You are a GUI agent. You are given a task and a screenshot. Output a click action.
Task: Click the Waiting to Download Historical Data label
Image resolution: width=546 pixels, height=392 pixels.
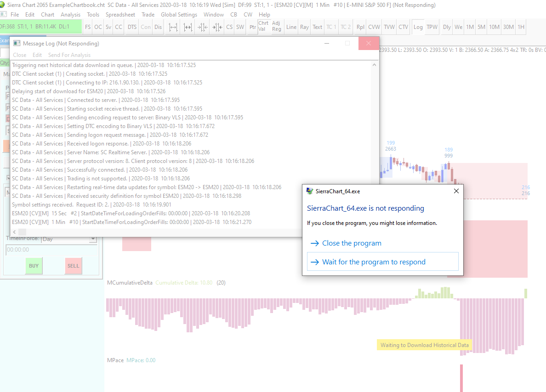[424, 345]
